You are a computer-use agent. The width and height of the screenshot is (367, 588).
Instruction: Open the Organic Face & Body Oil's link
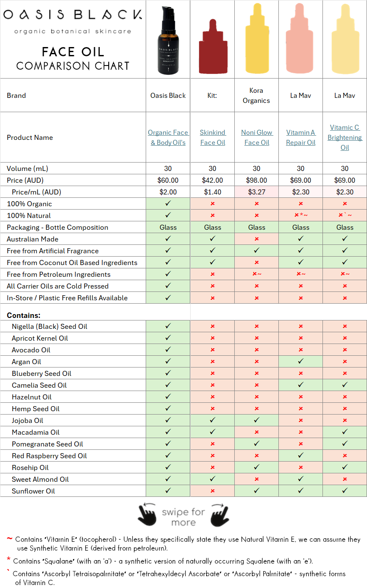point(168,137)
